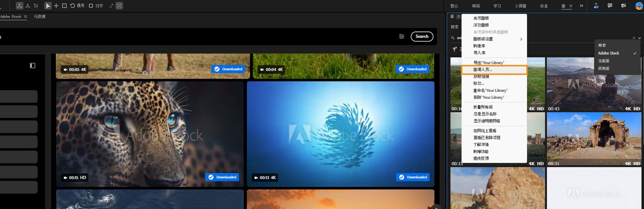
Task: Choose the Rotate tool icon
Action: tap(72, 6)
